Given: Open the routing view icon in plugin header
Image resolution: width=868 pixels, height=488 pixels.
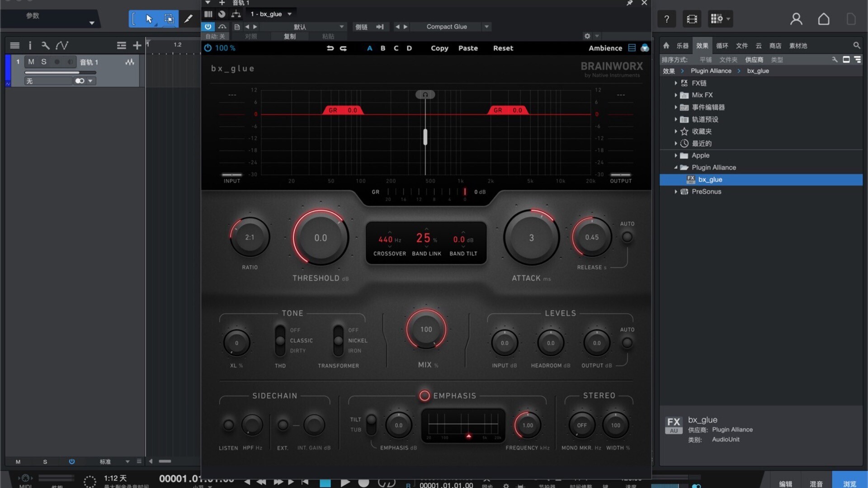Looking at the screenshot, I should click(x=236, y=14).
